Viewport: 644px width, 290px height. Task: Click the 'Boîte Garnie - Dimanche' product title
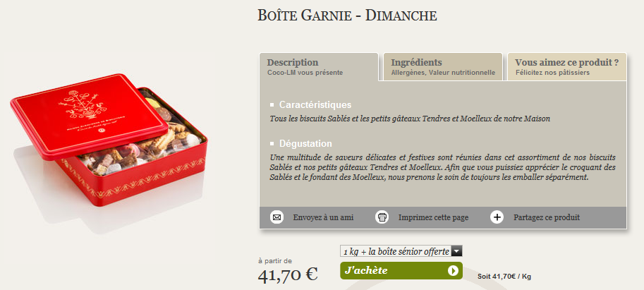[348, 16]
